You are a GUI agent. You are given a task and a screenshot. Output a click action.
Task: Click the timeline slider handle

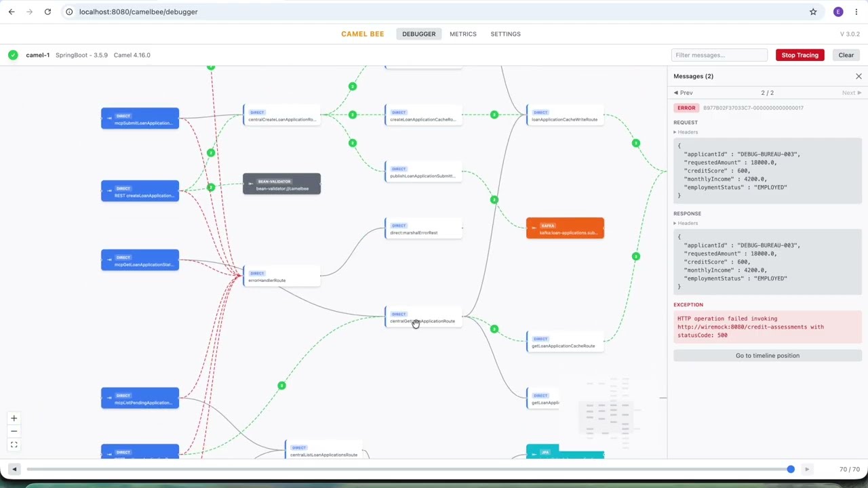pos(791,469)
